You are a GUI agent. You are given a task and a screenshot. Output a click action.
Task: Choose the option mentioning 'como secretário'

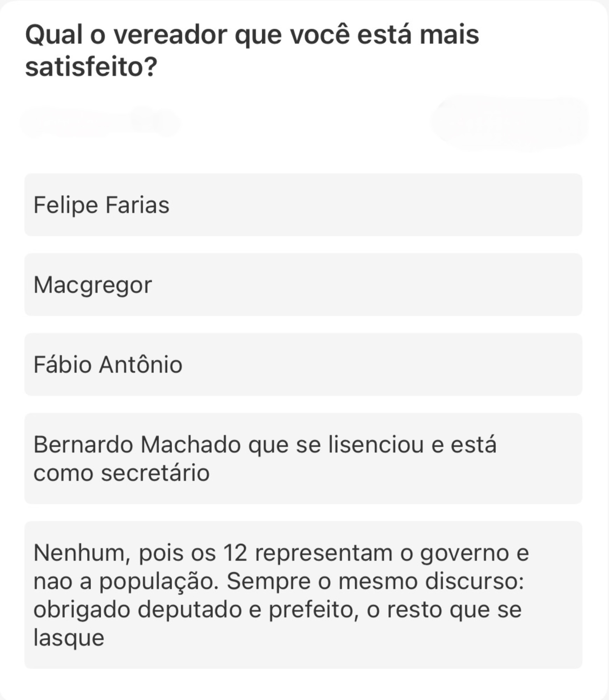pyautogui.click(x=303, y=458)
